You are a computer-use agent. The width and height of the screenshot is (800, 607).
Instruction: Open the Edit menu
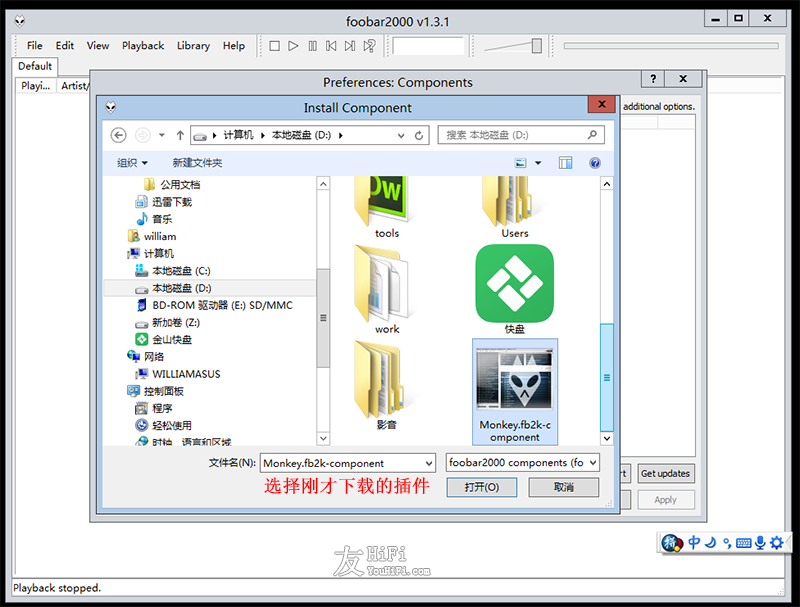[65, 46]
